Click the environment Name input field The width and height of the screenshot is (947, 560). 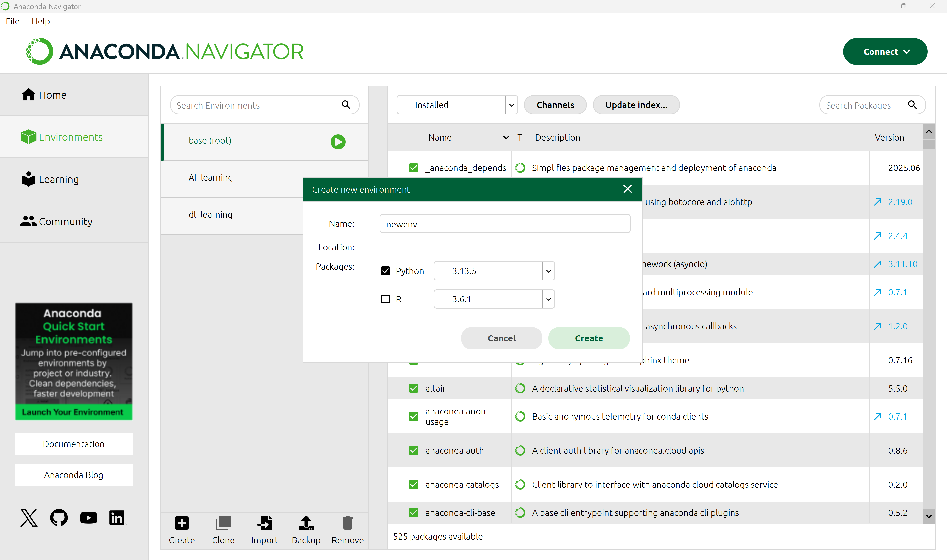tap(505, 224)
